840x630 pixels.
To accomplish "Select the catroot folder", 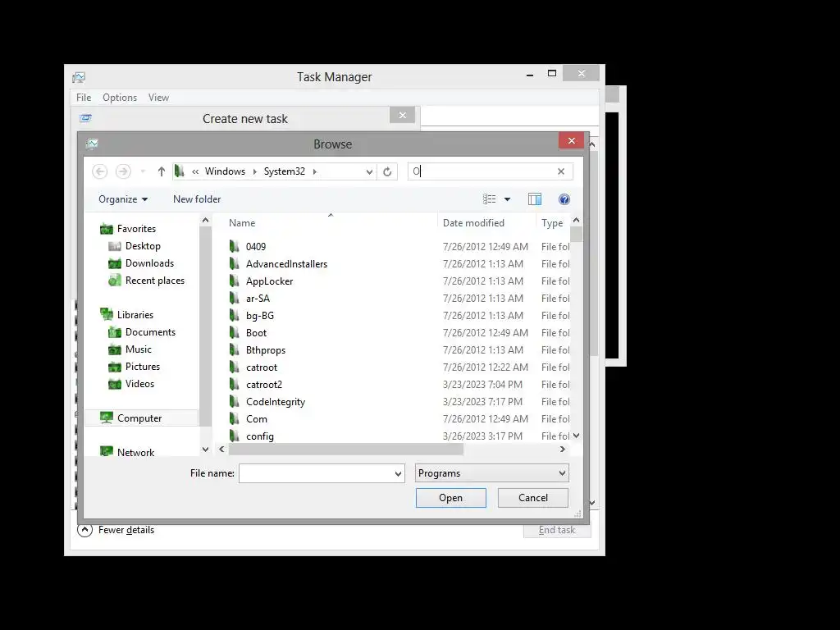I will click(x=262, y=367).
